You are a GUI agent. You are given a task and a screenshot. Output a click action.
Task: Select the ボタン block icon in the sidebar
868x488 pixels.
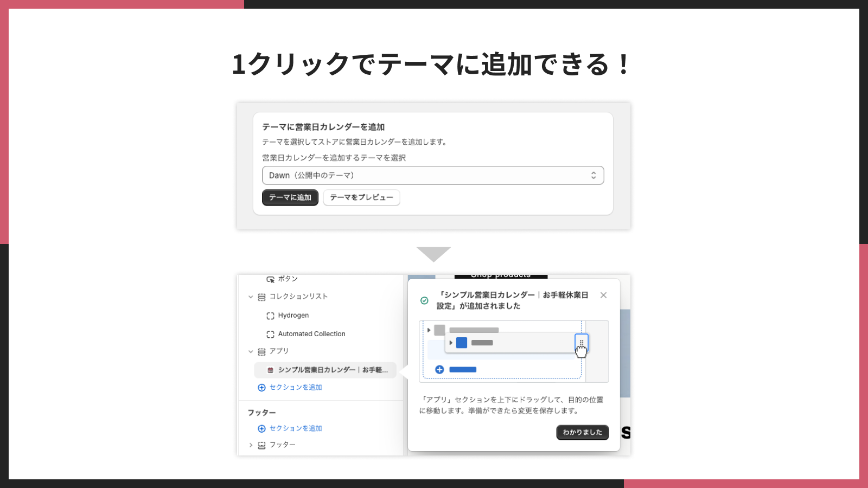[271, 279]
